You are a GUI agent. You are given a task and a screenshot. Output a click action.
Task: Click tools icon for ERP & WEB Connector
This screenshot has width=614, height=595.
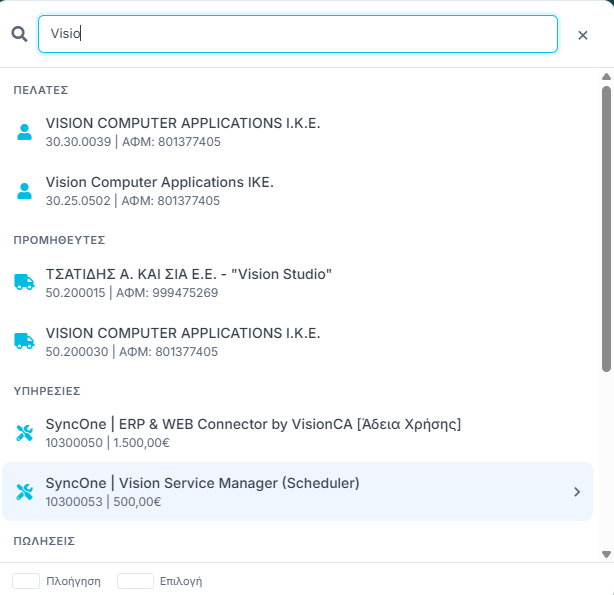(x=24, y=433)
